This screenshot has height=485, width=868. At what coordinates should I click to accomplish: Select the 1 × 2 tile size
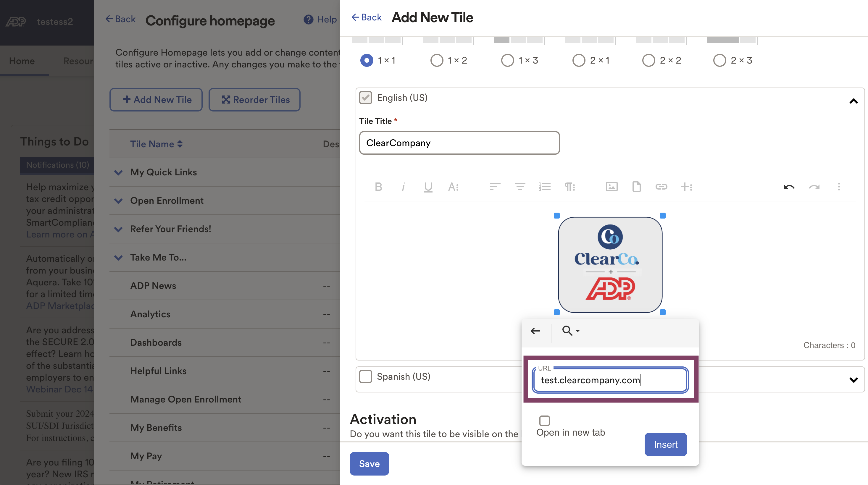(437, 61)
